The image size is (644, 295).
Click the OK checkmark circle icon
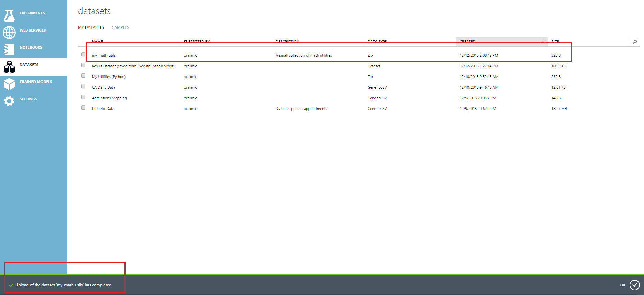click(635, 285)
